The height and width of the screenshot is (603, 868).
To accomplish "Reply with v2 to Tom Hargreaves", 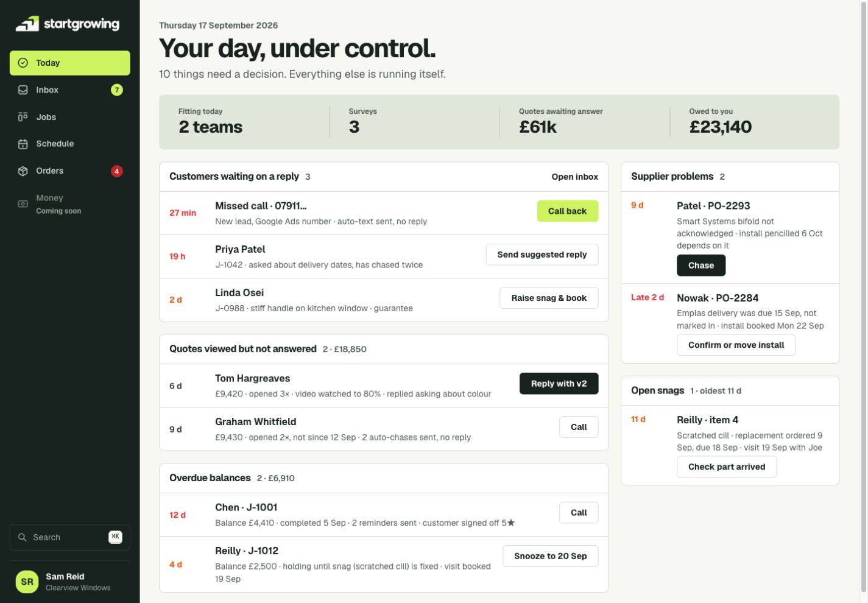I will [559, 384].
